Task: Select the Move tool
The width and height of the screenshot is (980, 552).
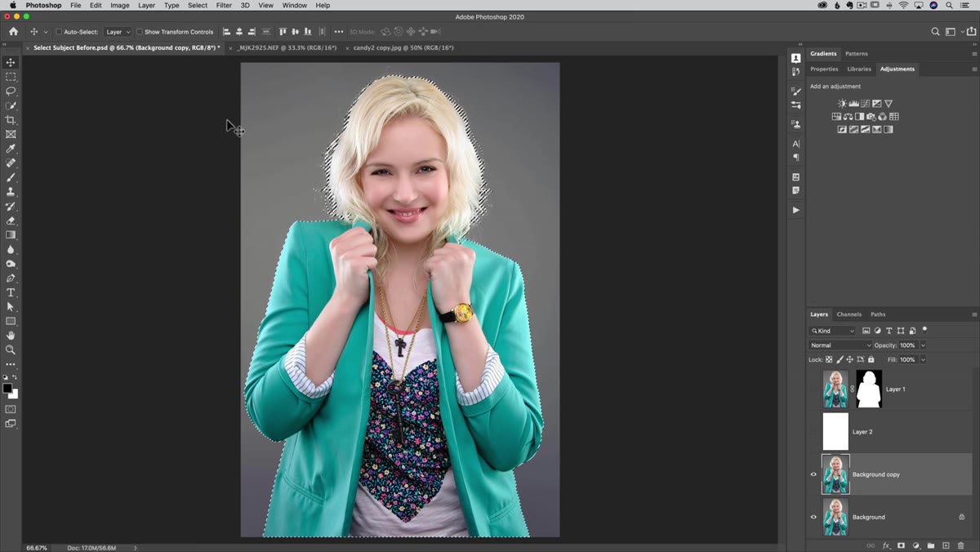Action: click(x=11, y=62)
